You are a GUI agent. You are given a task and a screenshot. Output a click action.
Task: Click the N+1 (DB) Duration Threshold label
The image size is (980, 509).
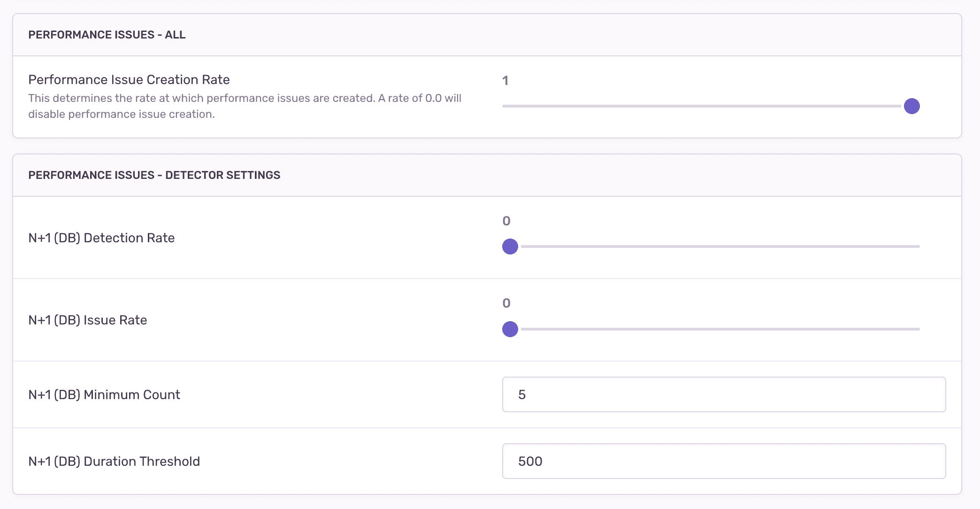114,461
